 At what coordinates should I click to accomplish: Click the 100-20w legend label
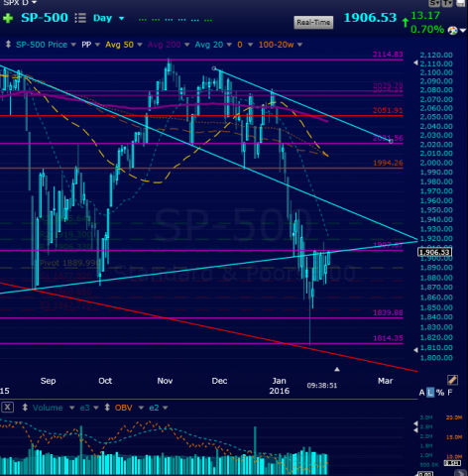point(276,45)
